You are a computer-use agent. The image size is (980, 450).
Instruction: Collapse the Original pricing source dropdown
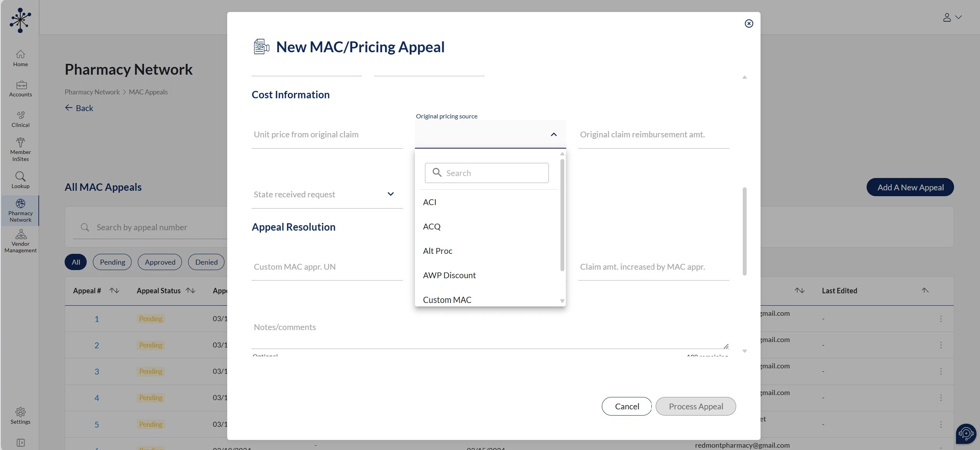click(553, 135)
